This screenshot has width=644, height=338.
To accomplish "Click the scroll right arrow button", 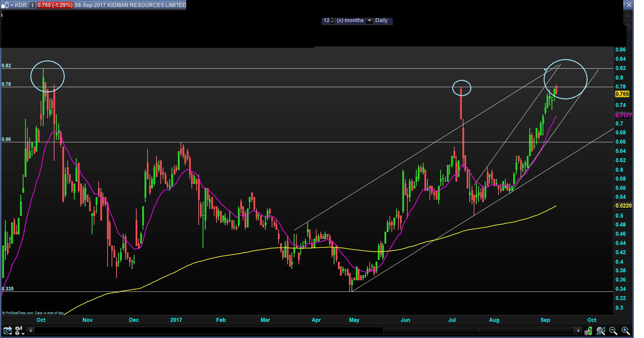I will pyautogui.click(x=578, y=330).
